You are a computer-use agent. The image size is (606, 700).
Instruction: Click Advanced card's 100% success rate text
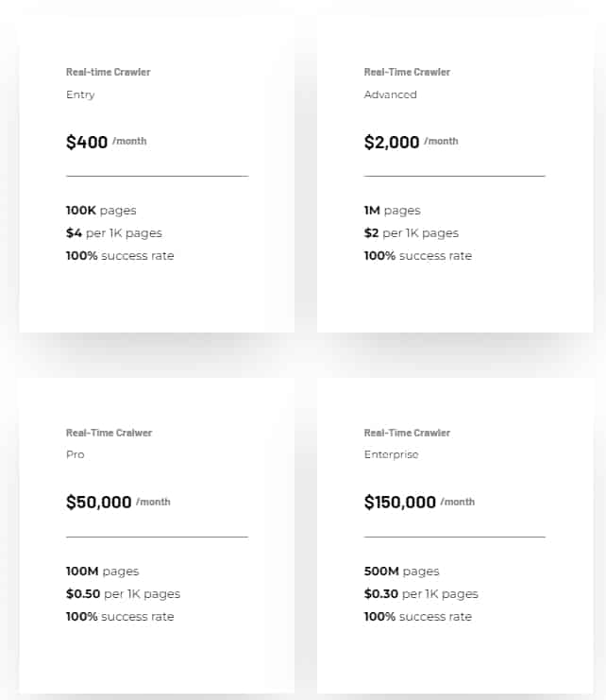(418, 256)
